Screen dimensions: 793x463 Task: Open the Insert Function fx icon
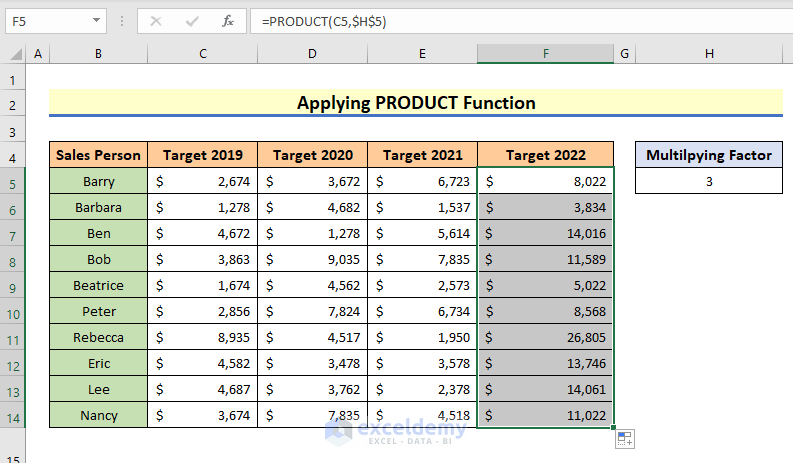pyautogui.click(x=228, y=21)
